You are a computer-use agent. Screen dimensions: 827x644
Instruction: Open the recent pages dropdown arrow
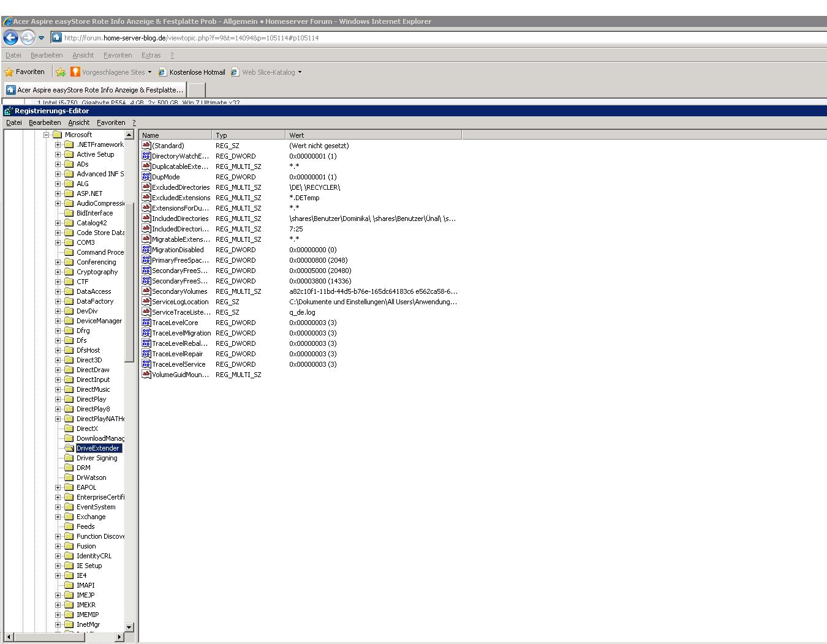(x=42, y=38)
